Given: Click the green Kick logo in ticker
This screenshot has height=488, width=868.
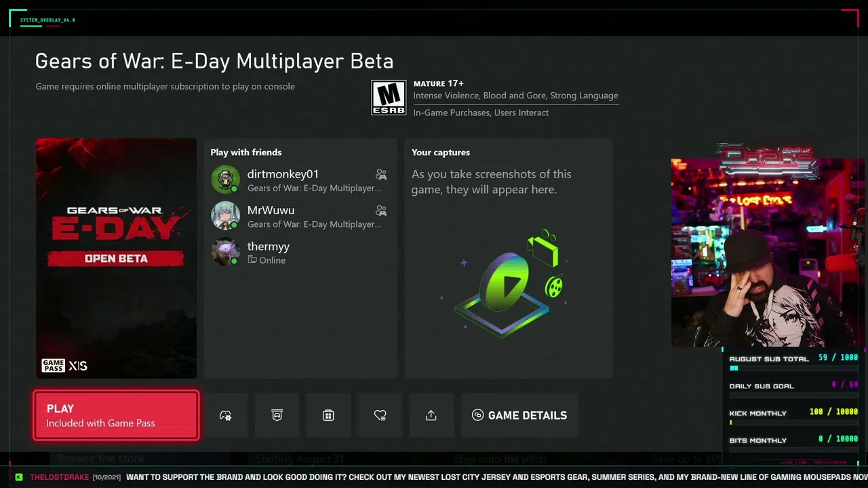Looking at the screenshot, I should [19, 477].
